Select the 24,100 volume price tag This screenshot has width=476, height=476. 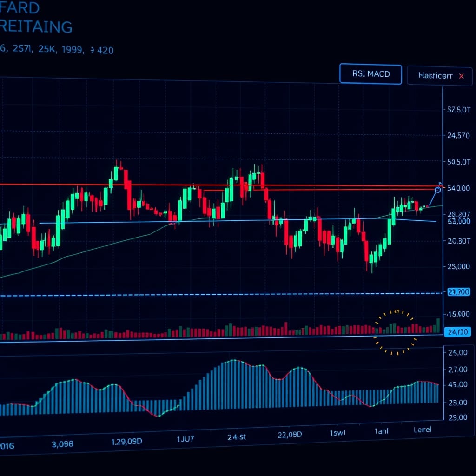pyautogui.click(x=457, y=332)
